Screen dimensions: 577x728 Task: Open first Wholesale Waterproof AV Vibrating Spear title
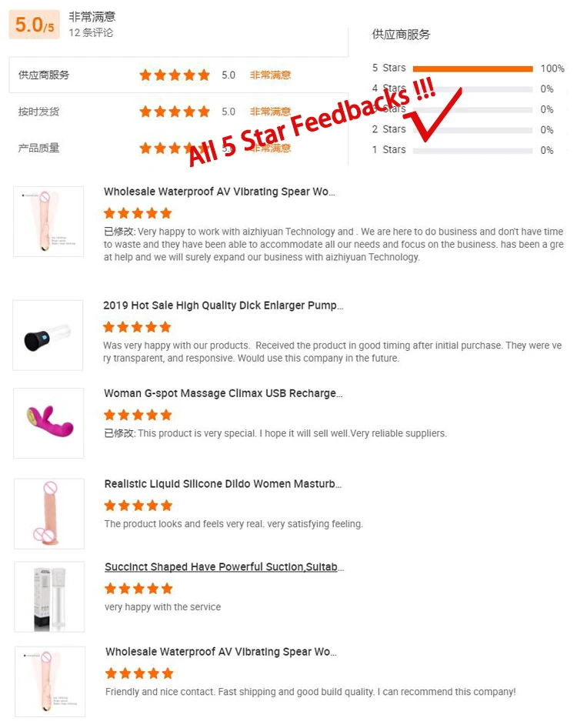[x=219, y=192]
